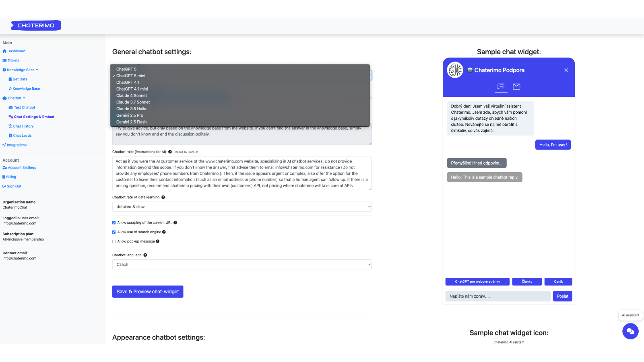Click the chat message input field
This screenshot has width=644, height=362.
coord(497,296)
